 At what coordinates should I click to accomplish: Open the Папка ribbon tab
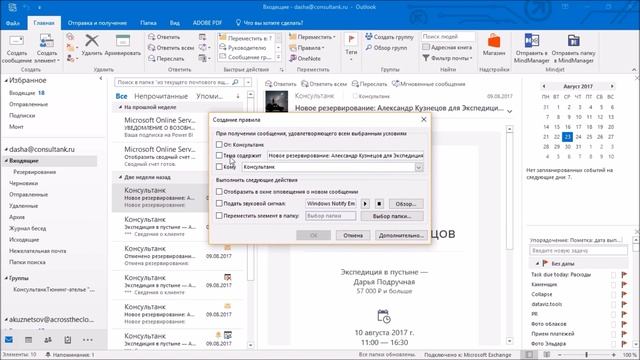tap(148, 23)
